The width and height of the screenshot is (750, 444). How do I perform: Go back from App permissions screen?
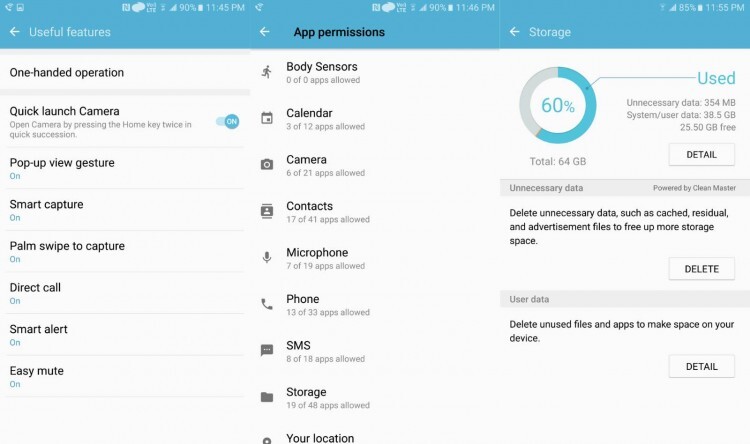click(x=265, y=32)
